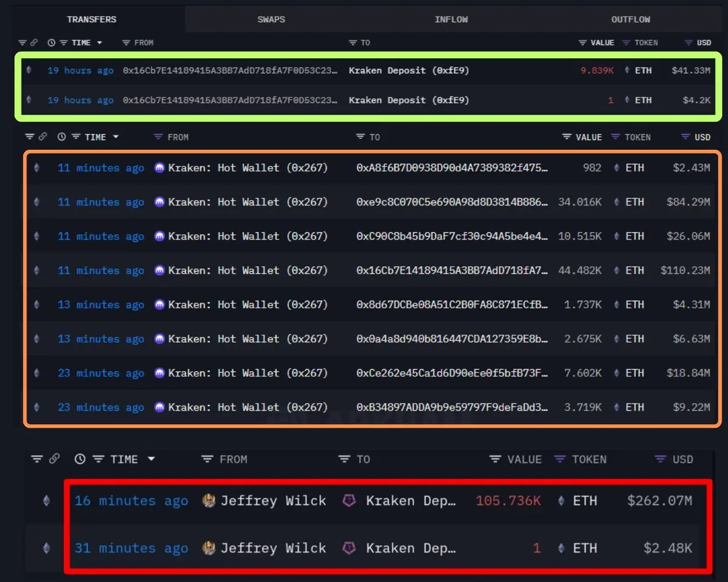Go to the TRANSFERS tab

coord(92,19)
